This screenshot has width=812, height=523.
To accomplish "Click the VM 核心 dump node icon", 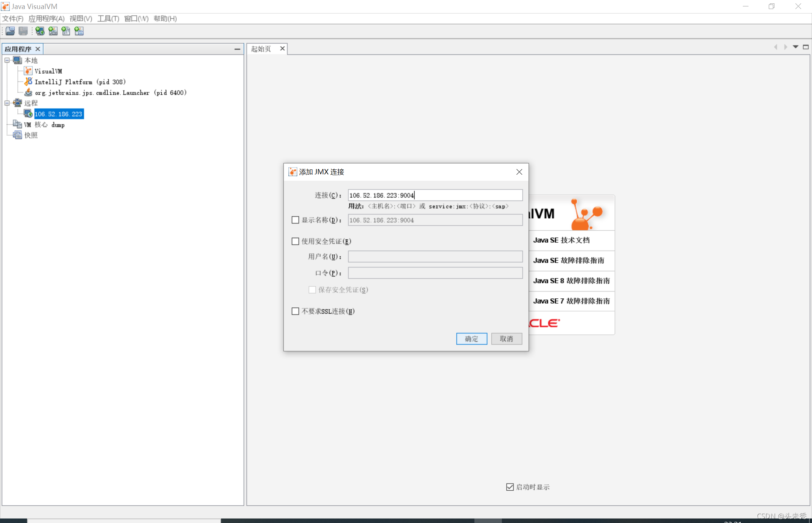I will tap(17, 124).
